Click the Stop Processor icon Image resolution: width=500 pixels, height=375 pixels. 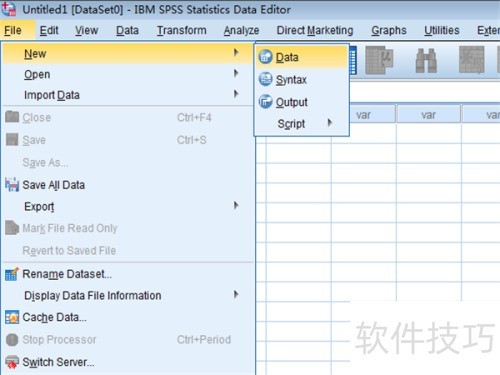[12, 340]
